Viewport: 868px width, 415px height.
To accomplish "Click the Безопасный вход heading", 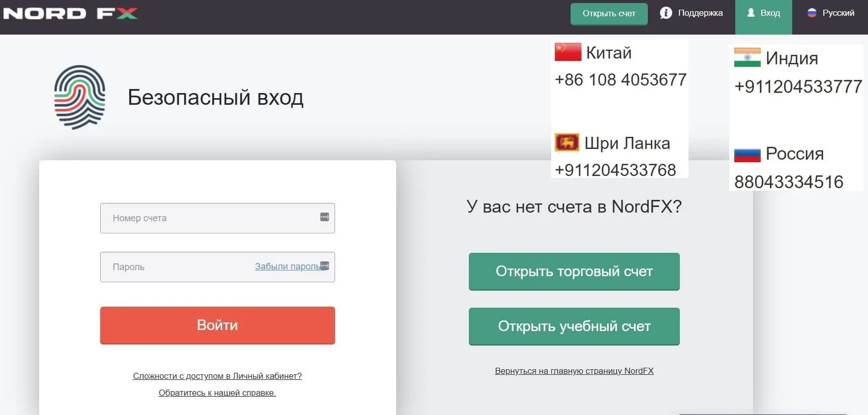I will 216,97.
